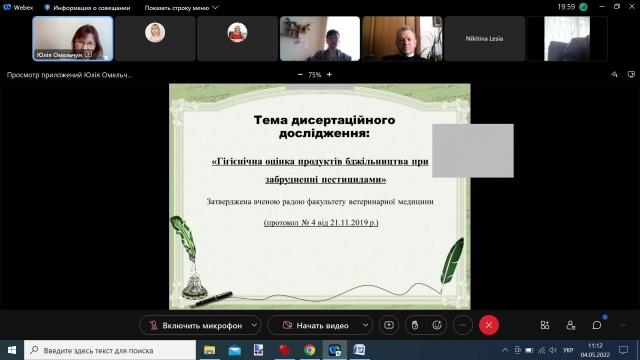Click the raise hand icon
640x360 pixels.
click(x=415, y=325)
